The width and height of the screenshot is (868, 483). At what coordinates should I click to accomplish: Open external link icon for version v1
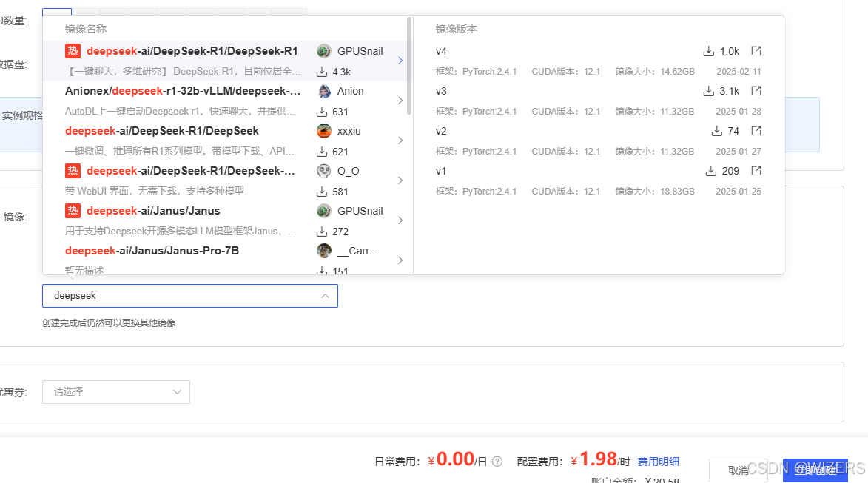756,170
